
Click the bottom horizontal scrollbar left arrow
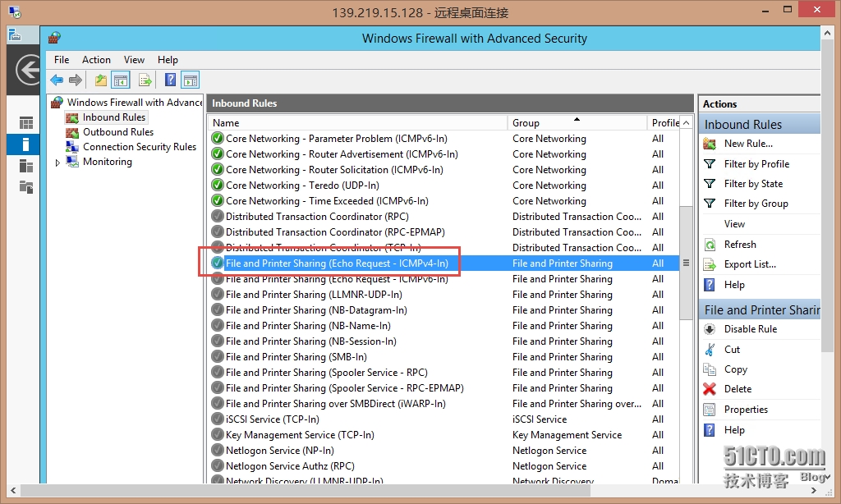tap(13, 490)
